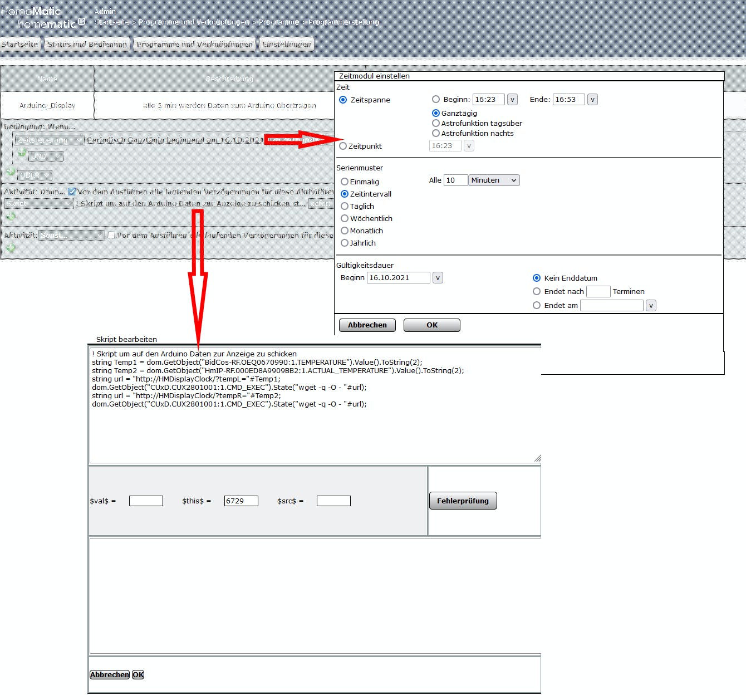Select Jährlich series pattern
Image resolution: width=746 pixels, height=700 pixels.
click(x=345, y=243)
